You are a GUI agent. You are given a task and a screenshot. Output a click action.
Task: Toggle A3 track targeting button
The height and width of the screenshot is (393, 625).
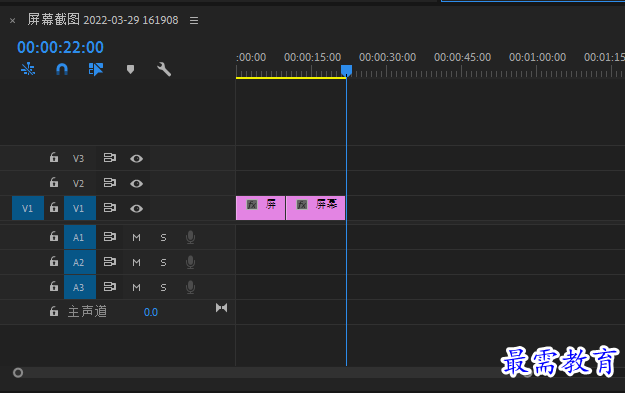click(80, 287)
